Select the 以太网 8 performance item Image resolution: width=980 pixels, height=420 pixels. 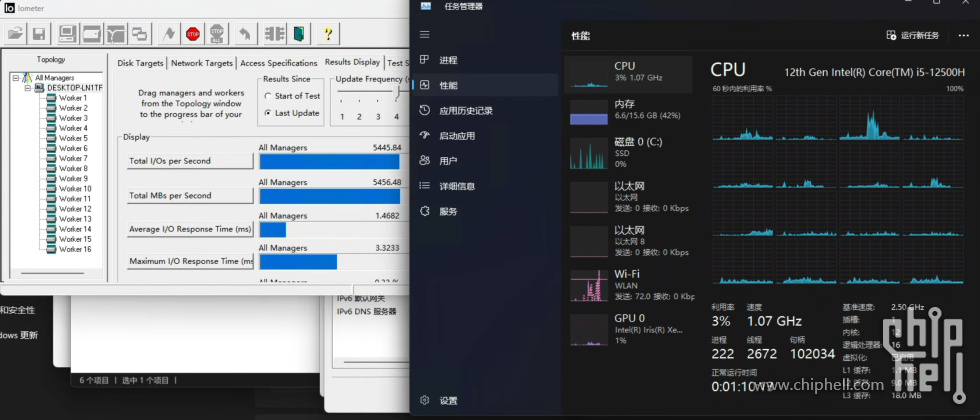(x=628, y=241)
